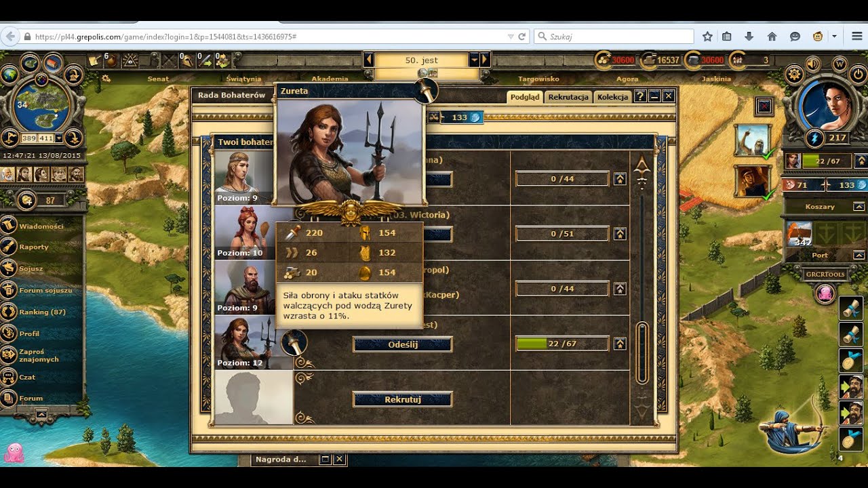868x488 pixels.
Task: Open the Firefox home icon
Action: [x=772, y=37]
